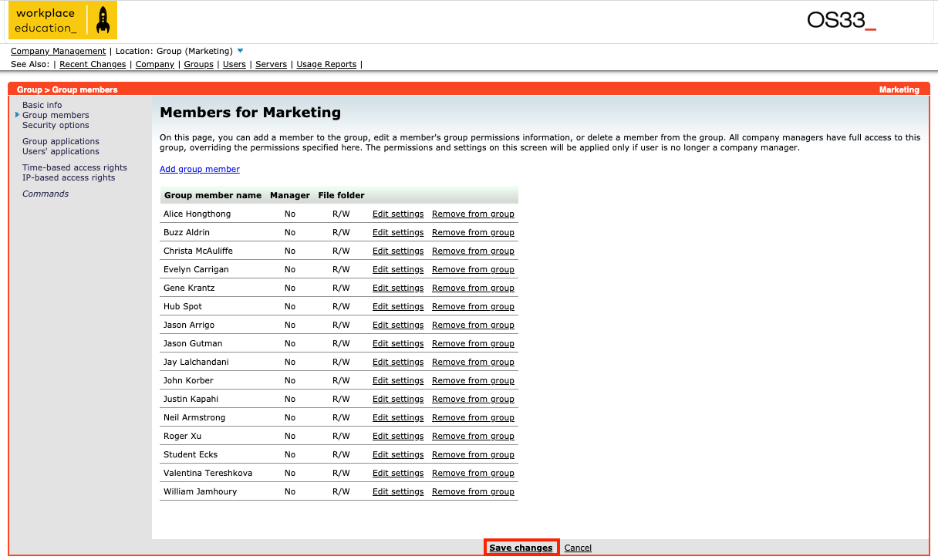Edit settings for Neil Armstrong
Screen dimensions: 938x560
tap(398, 417)
